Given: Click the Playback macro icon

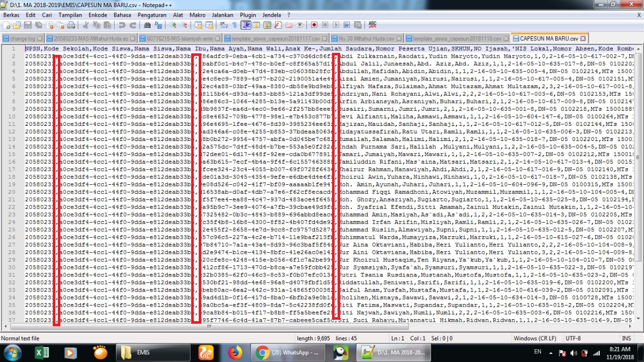Looking at the screenshot, I should 336,25.
